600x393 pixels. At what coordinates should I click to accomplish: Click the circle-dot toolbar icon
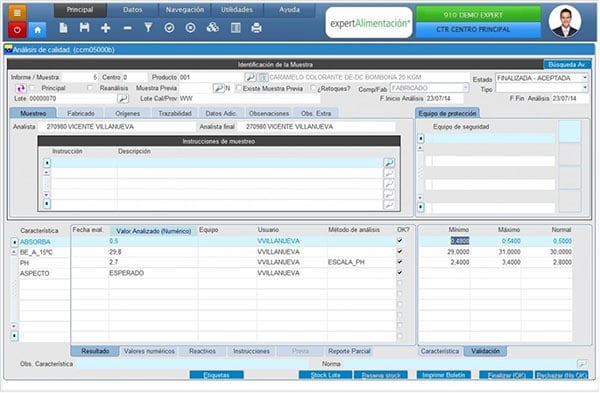[x=191, y=28]
